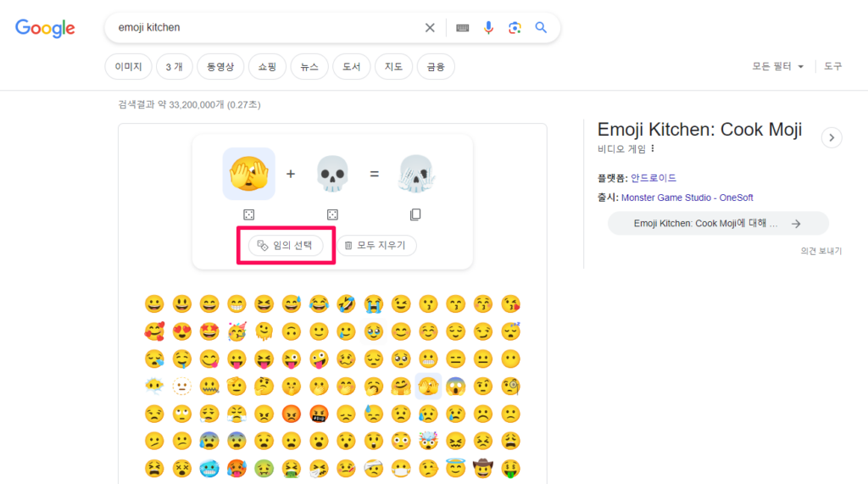Select the peeking-hands emoji slot
Image resolution: width=868 pixels, height=484 pixels.
tap(249, 174)
